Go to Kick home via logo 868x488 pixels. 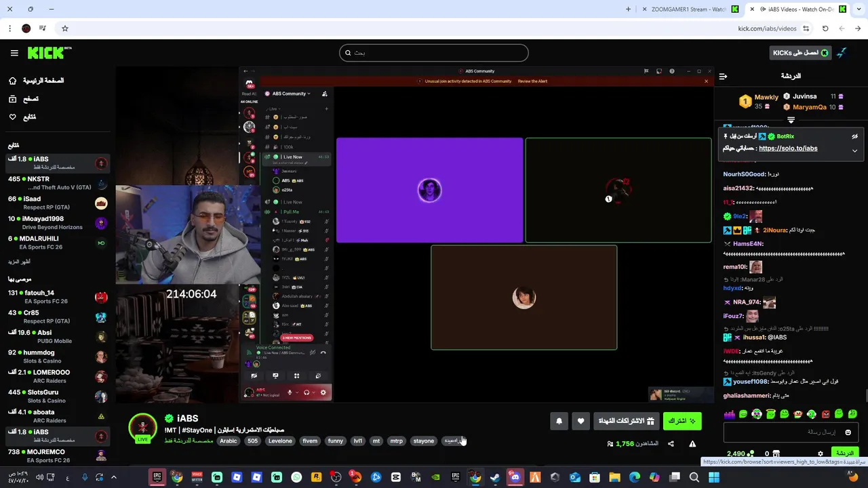(x=50, y=53)
